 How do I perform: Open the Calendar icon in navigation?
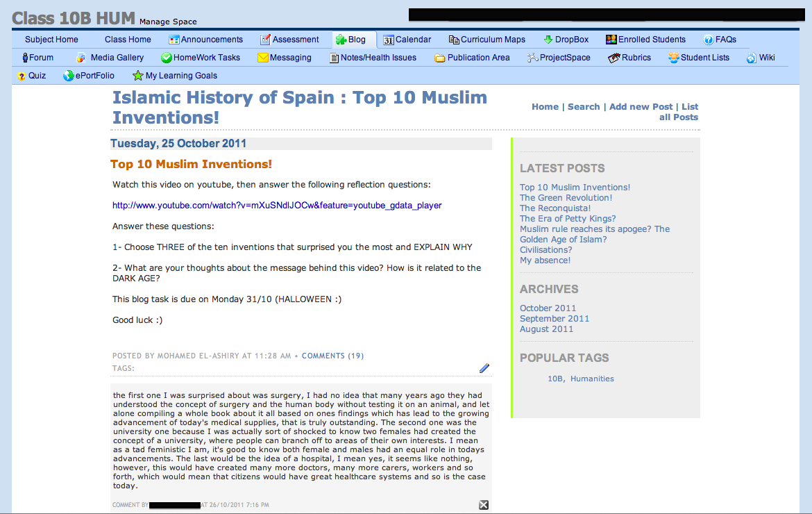click(x=389, y=40)
